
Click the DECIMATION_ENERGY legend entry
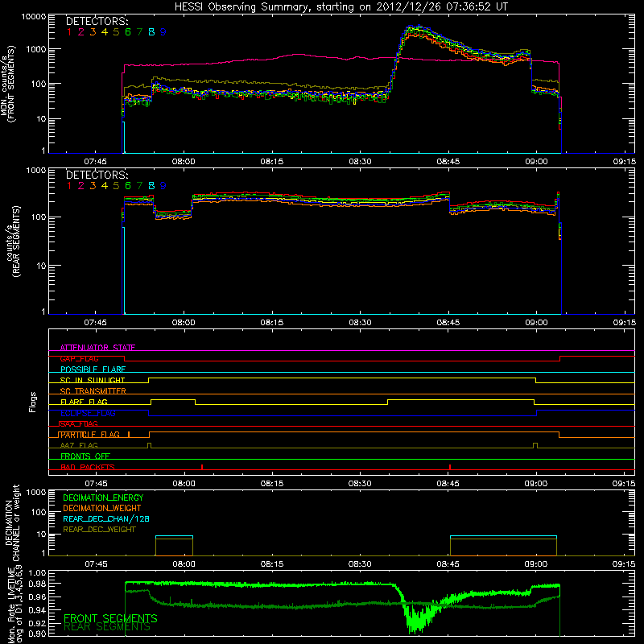click(x=103, y=497)
